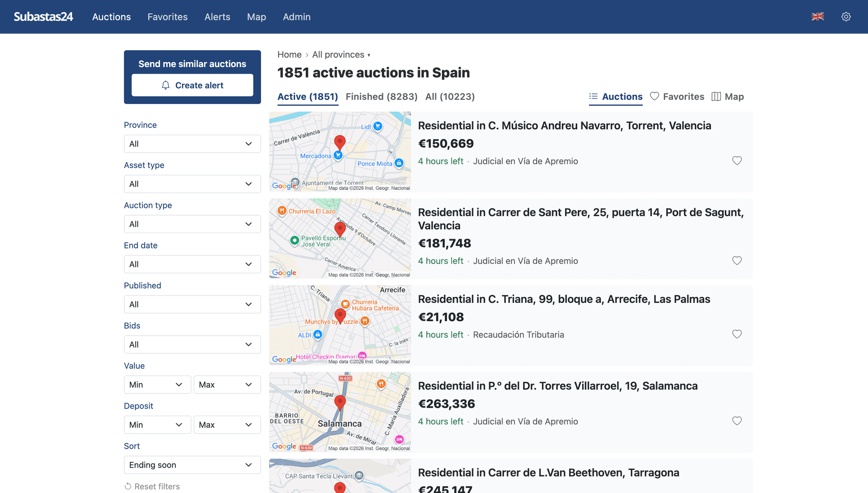Click the Create alert button

192,85
